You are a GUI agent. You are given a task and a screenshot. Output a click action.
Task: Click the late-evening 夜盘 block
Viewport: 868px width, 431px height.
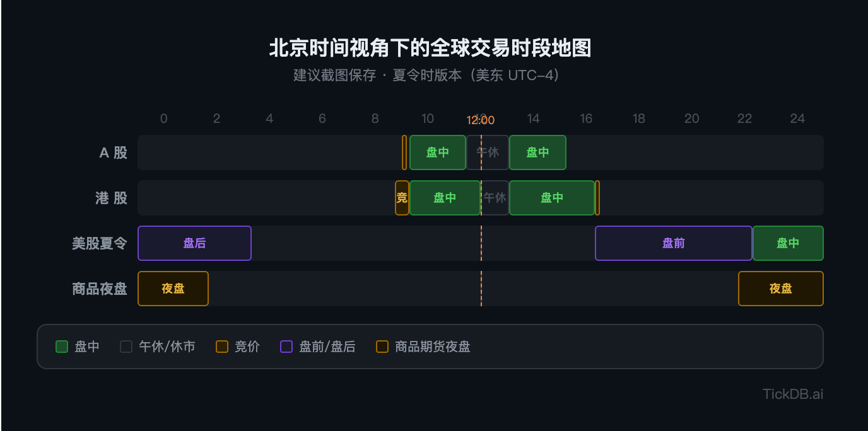tap(781, 289)
